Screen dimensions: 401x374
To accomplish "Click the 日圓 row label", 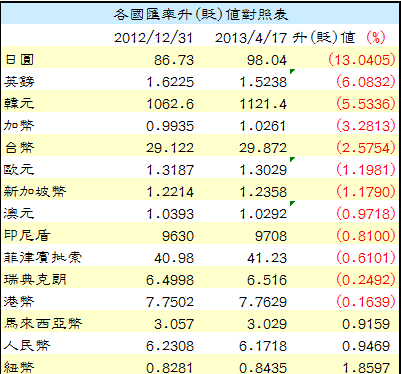I will 19,60.
